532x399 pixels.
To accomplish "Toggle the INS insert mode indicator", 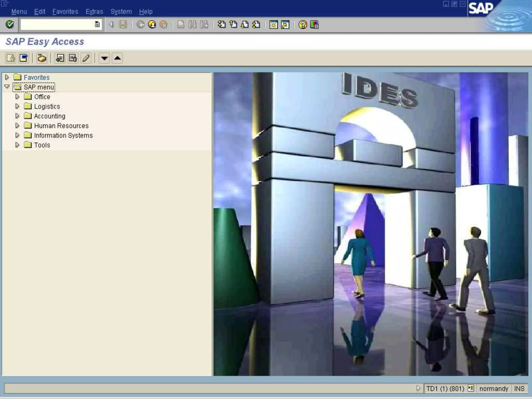I will (519, 389).
